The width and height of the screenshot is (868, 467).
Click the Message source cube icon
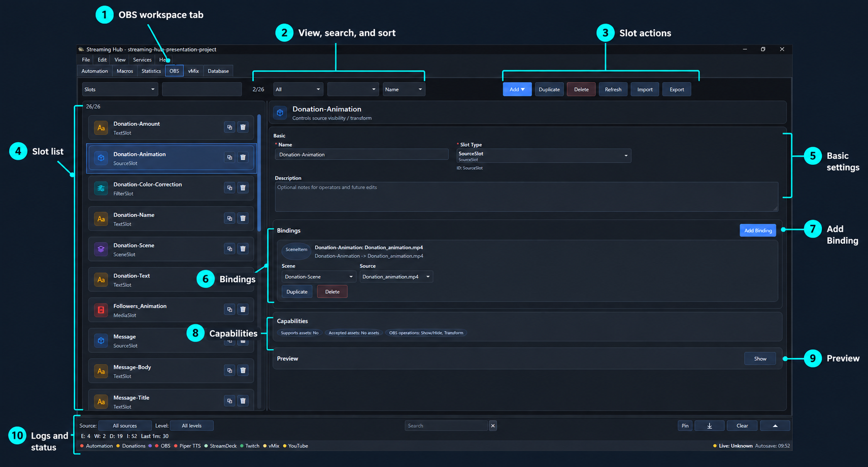[101, 341]
